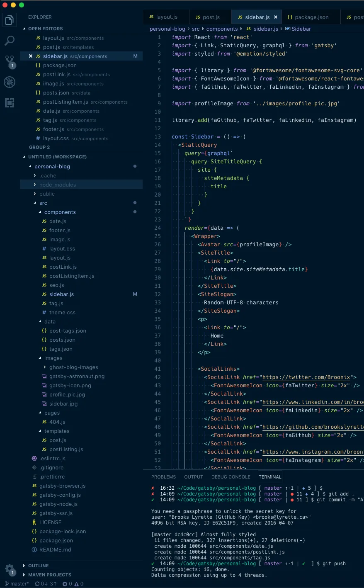Open the Explorer view in activity bar
This screenshot has height=588, width=364.
coord(10,20)
